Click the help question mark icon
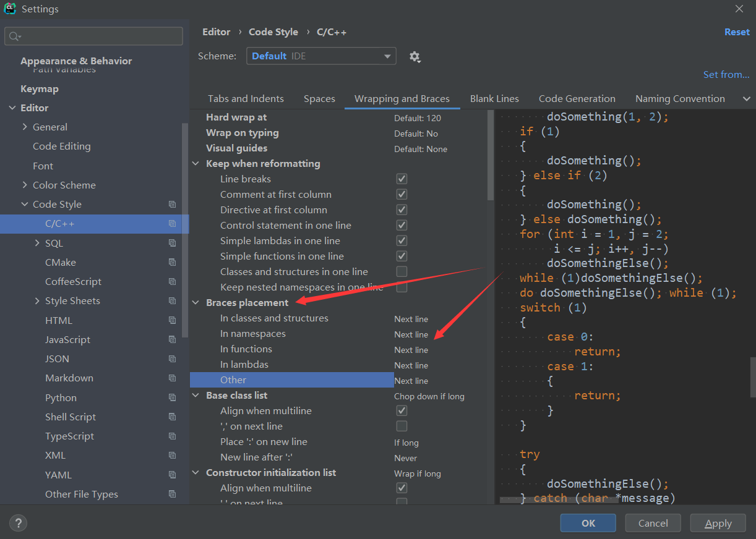 point(18,523)
